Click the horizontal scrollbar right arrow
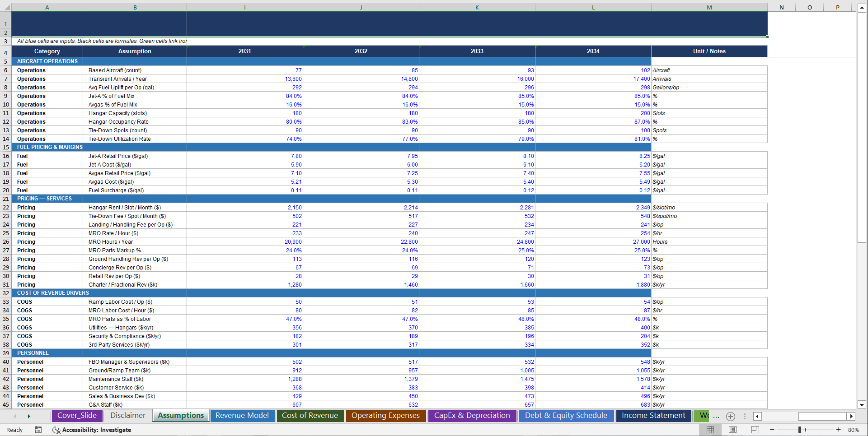Image resolution: width=868 pixels, height=436 pixels. click(851, 416)
